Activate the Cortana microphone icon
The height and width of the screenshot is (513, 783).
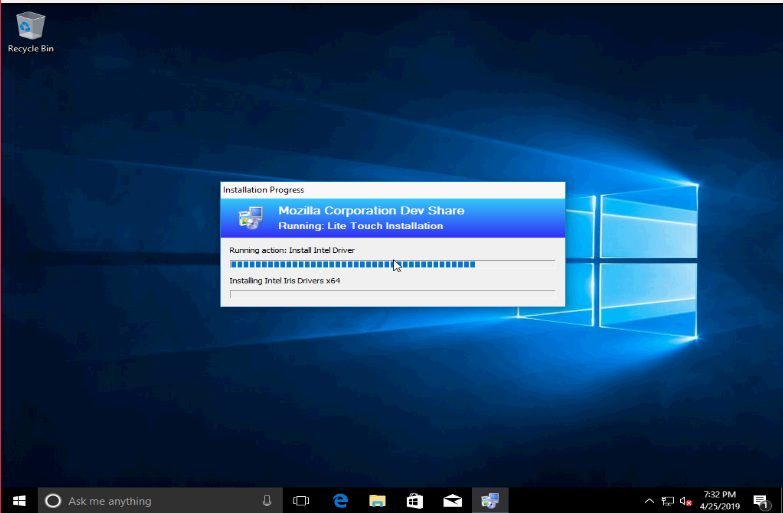[267, 501]
